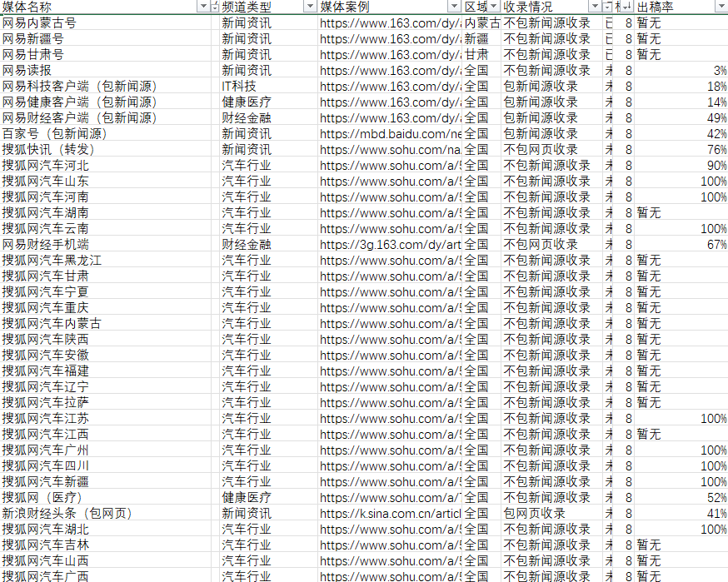This screenshot has height=582, width=728.
Task: Select the 百家号(包新闻源) cell
Action: click(x=106, y=134)
